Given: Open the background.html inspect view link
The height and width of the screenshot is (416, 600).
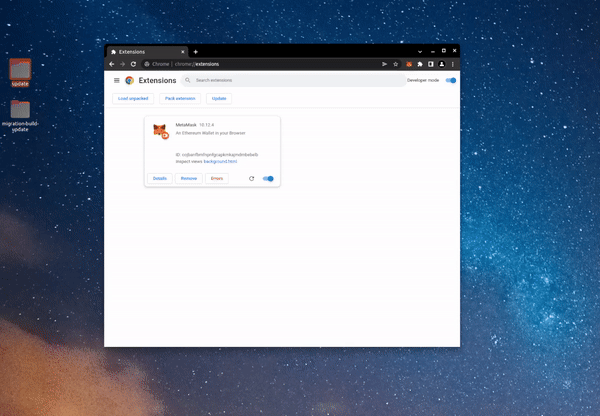Looking at the screenshot, I should tap(220, 162).
